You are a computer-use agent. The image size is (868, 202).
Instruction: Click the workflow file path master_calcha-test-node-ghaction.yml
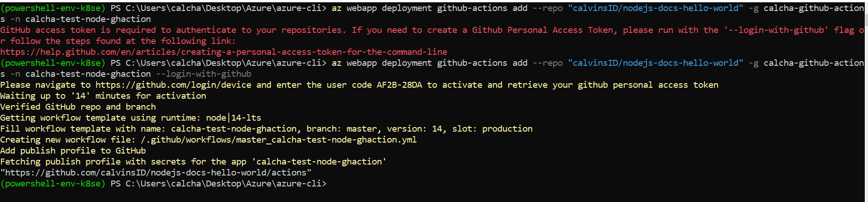tap(279, 140)
